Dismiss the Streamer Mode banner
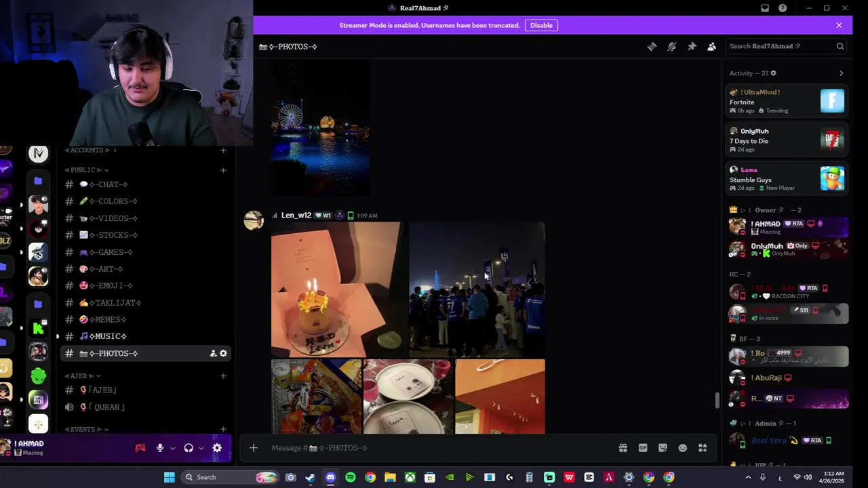The height and width of the screenshot is (488, 868). click(x=839, y=25)
